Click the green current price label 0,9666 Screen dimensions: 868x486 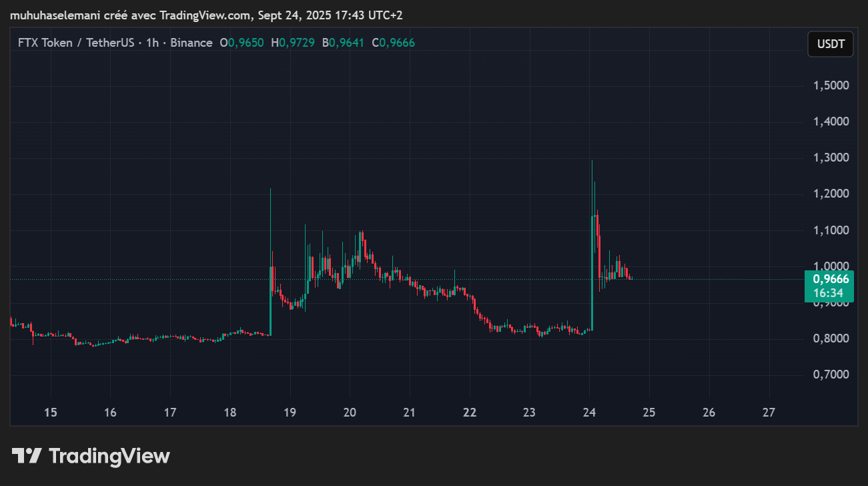[x=830, y=280]
